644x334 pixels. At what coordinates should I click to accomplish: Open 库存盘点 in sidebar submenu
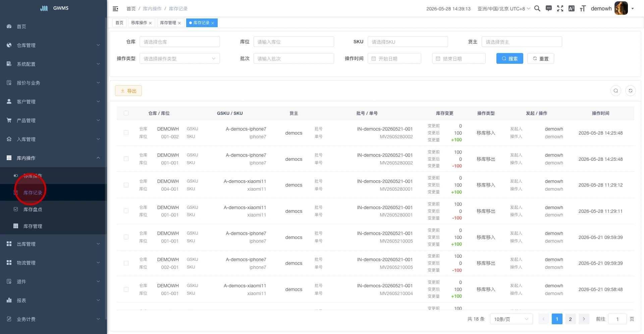tap(53, 209)
